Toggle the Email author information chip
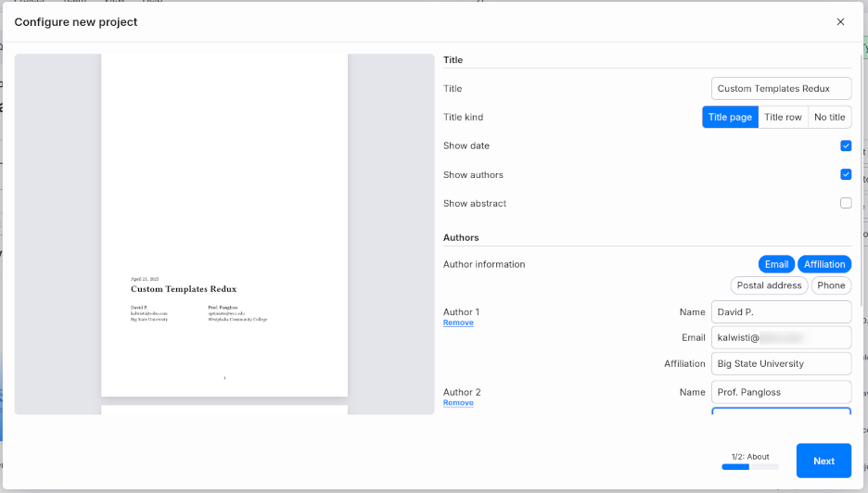 point(776,264)
